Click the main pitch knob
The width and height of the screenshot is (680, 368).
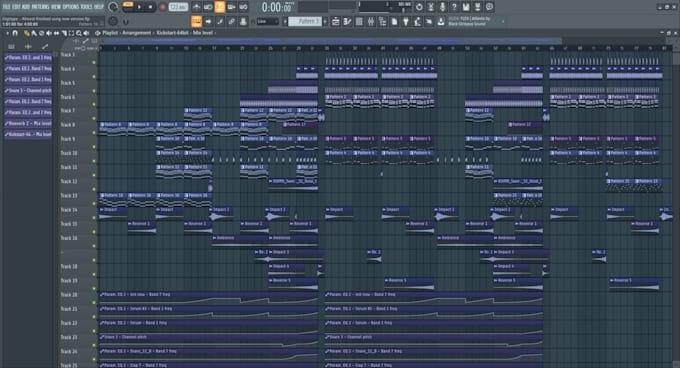(113, 21)
